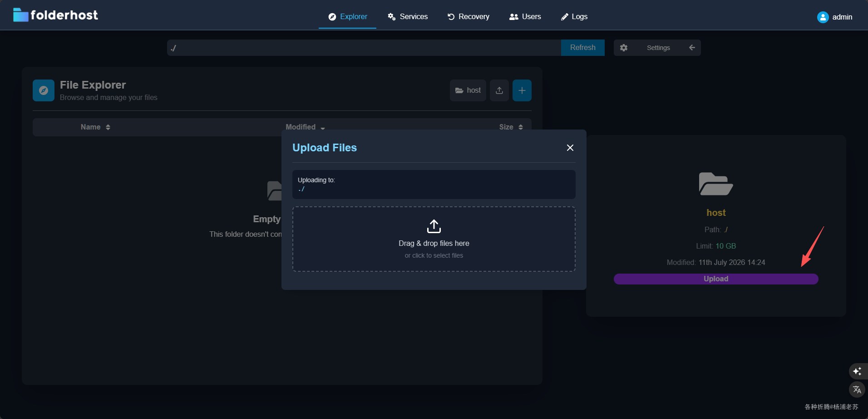The height and width of the screenshot is (419, 868).
Task: Click the File Explorer compass icon
Action: (44, 90)
